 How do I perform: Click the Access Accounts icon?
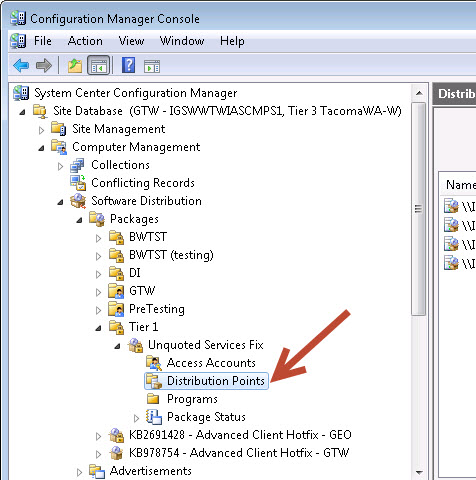point(154,363)
